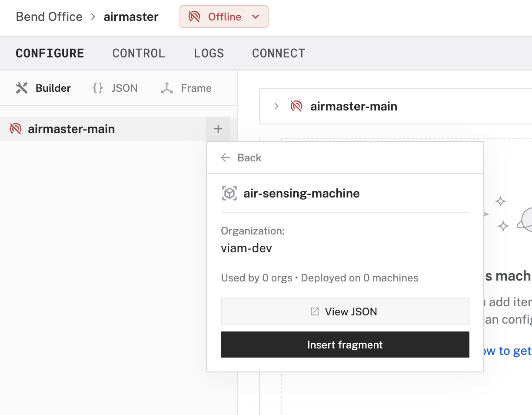This screenshot has width=532, height=415.
Task: Switch to the CONTROL tab
Action: click(x=139, y=54)
